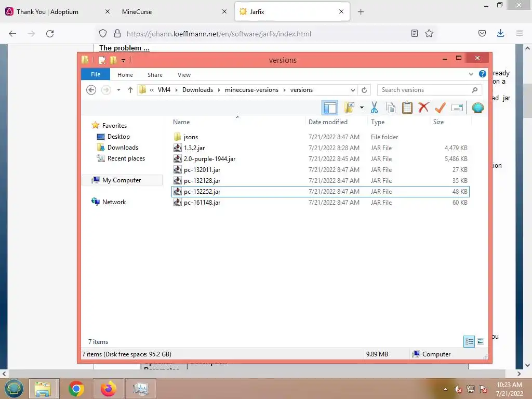Select Recent places in navigation pane
The image size is (532, 399).
(126, 158)
